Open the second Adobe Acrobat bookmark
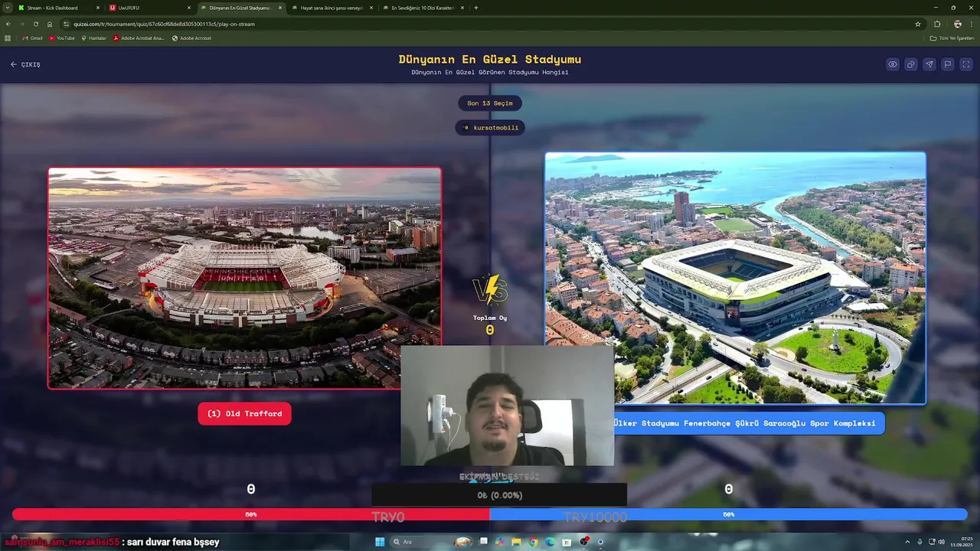The width and height of the screenshot is (980, 551). coord(191,38)
